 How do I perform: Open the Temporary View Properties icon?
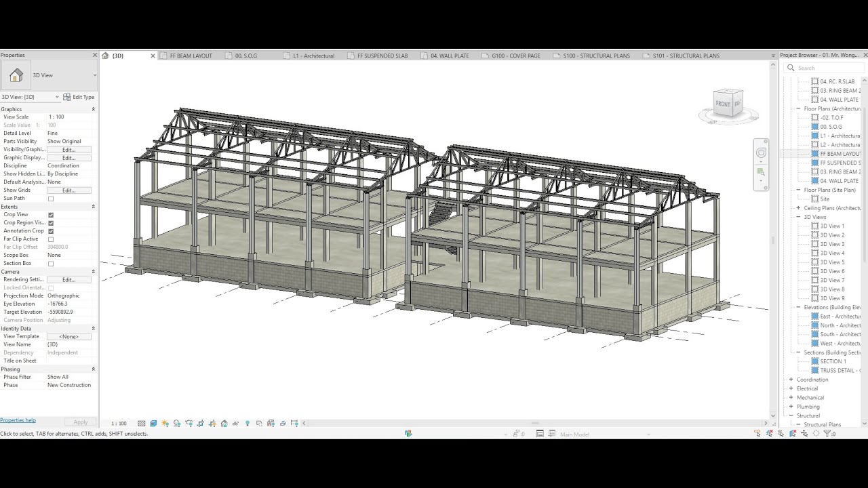259,424
